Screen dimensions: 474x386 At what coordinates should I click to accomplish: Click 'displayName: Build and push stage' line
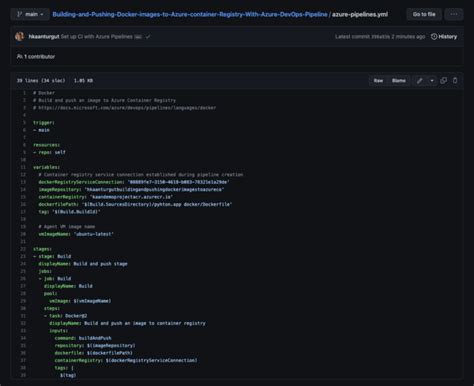(x=83, y=264)
